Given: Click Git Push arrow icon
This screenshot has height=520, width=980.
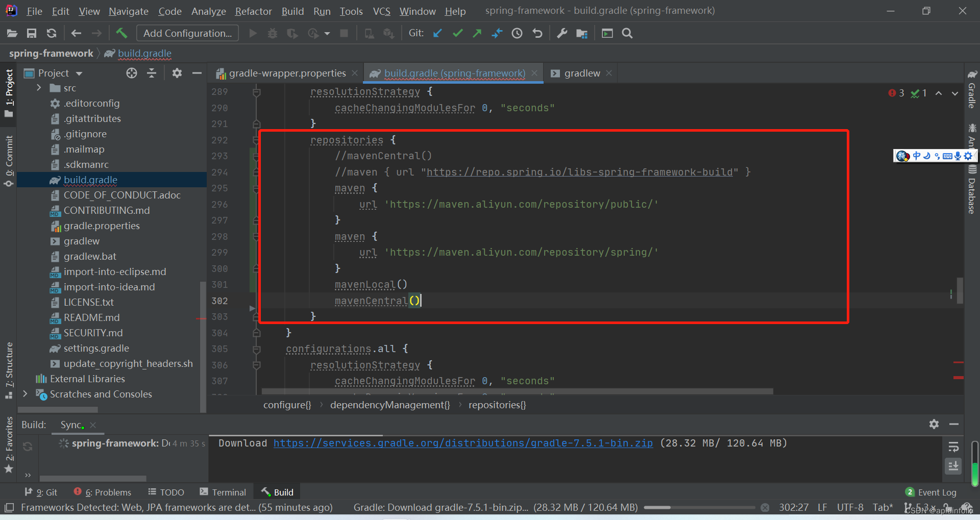Looking at the screenshot, I should (x=477, y=33).
